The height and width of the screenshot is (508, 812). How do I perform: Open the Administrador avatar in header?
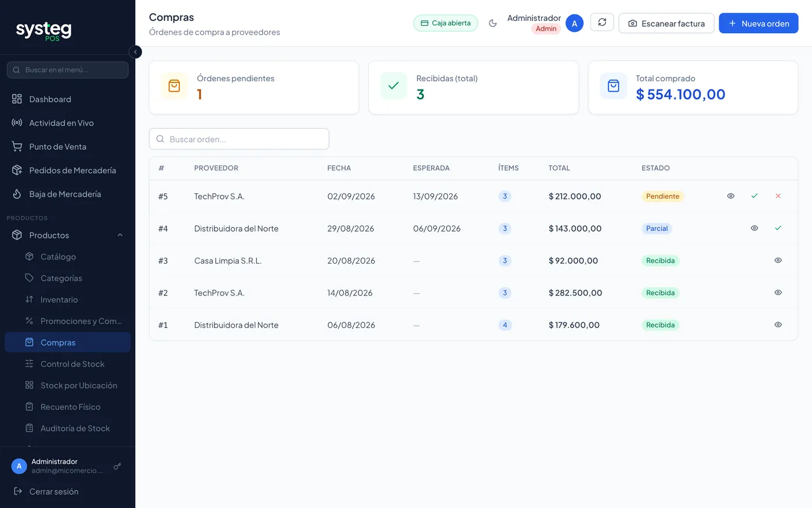coord(574,23)
